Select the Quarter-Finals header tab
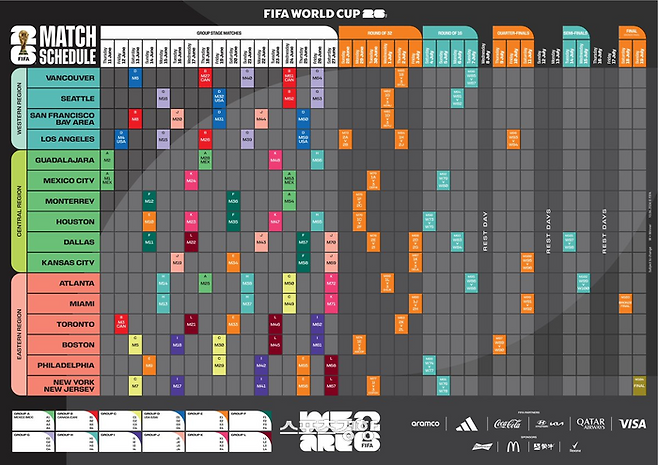This screenshot has height=465, width=658. click(x=513, y=33)
